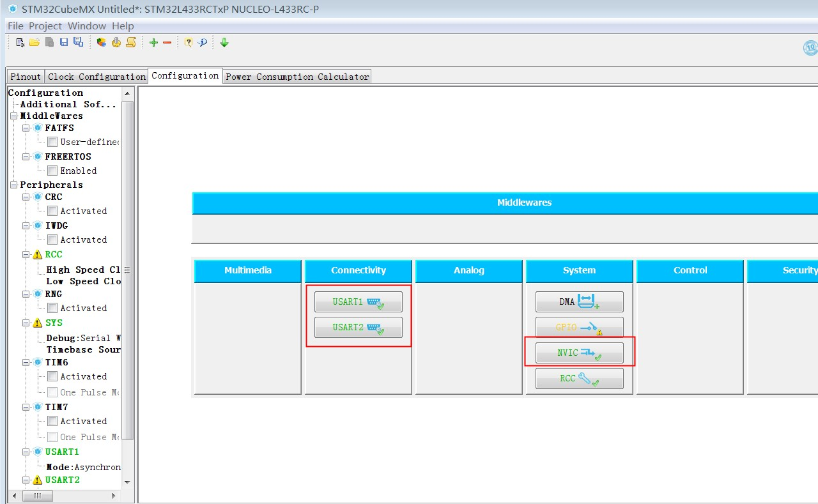Click the warning icon next to SYS
This screenshot has width=818, height=504.
click(38, 323)
